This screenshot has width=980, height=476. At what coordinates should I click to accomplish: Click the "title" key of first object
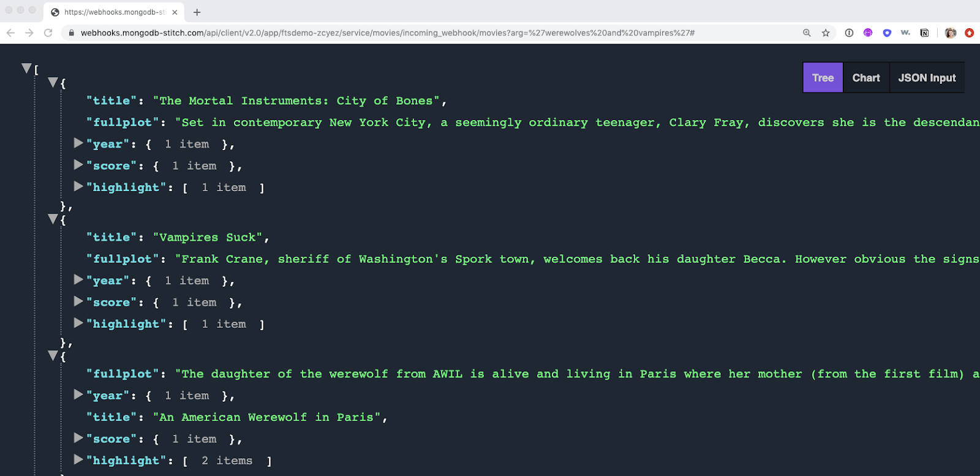pyautogui.click(x=111, y=101)
